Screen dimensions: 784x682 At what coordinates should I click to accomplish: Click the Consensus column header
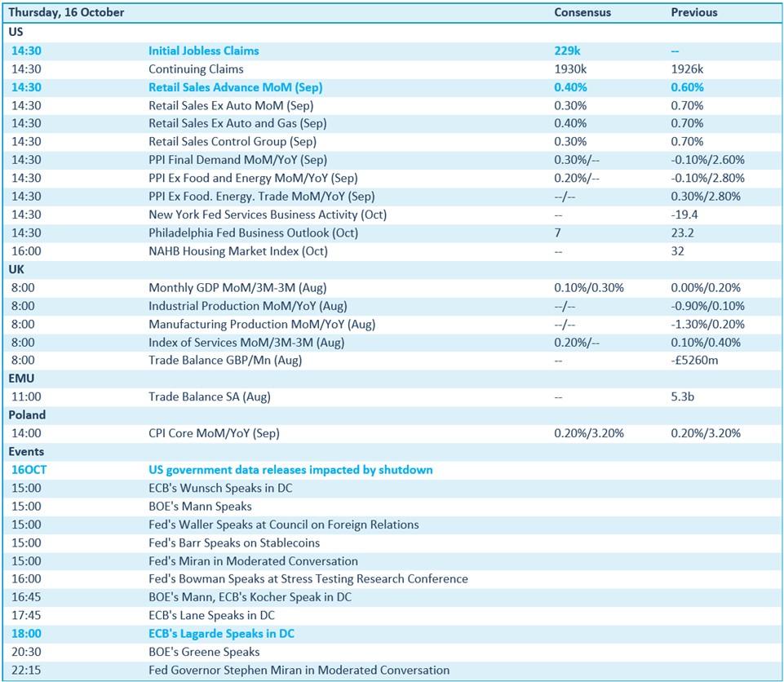[582, 13]
